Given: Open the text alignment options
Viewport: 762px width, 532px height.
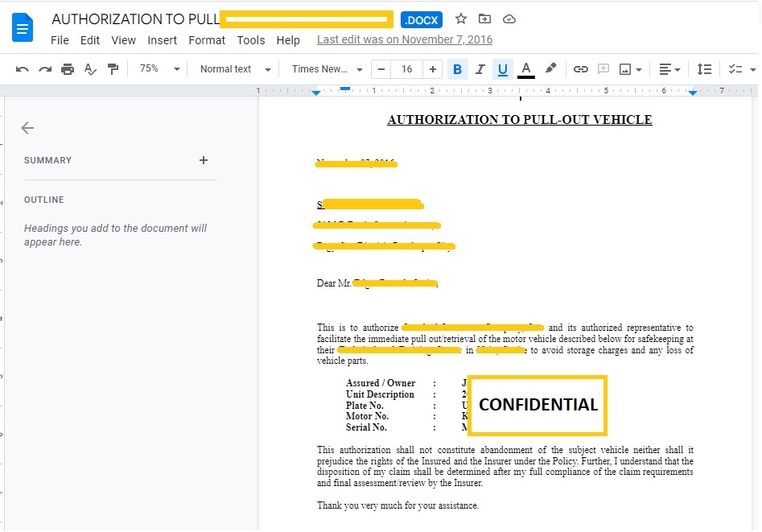Looking at the screenshot, I should (669, 69).
